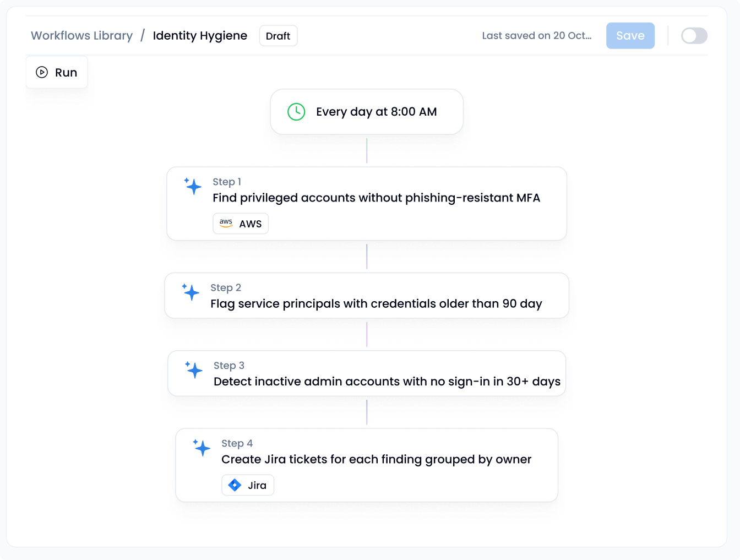The image size is (740, 560).
Task: Click the Last saved timestamp text
Action: point(537,36)
